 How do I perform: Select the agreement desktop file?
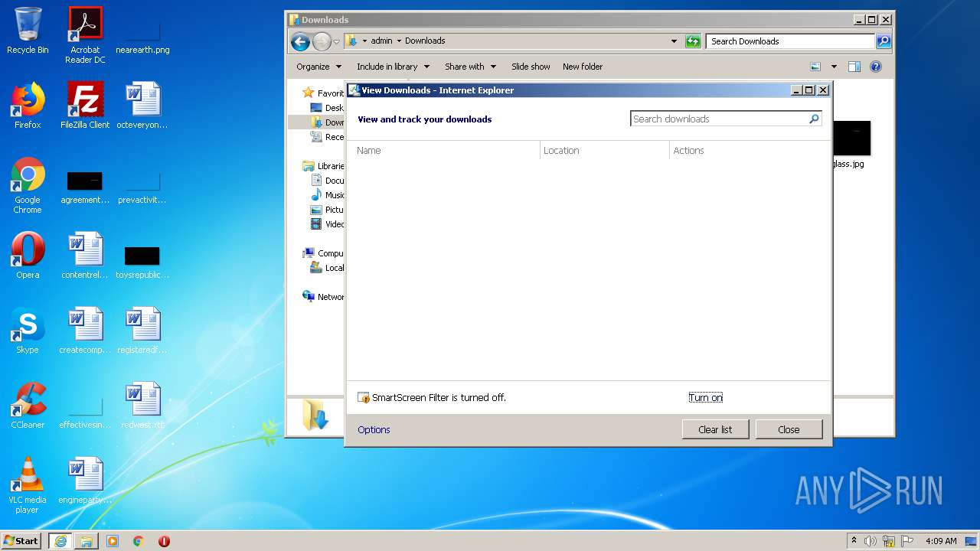click(85, 187)
